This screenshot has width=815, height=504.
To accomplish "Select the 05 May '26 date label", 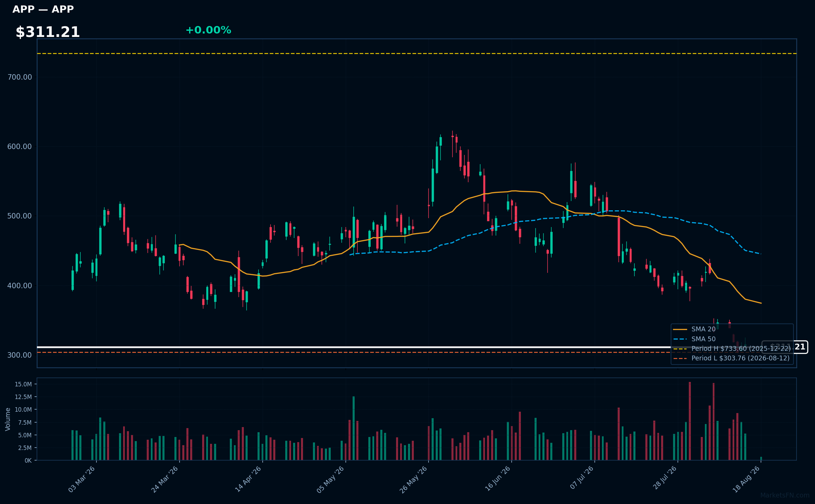I will point(331,479).
